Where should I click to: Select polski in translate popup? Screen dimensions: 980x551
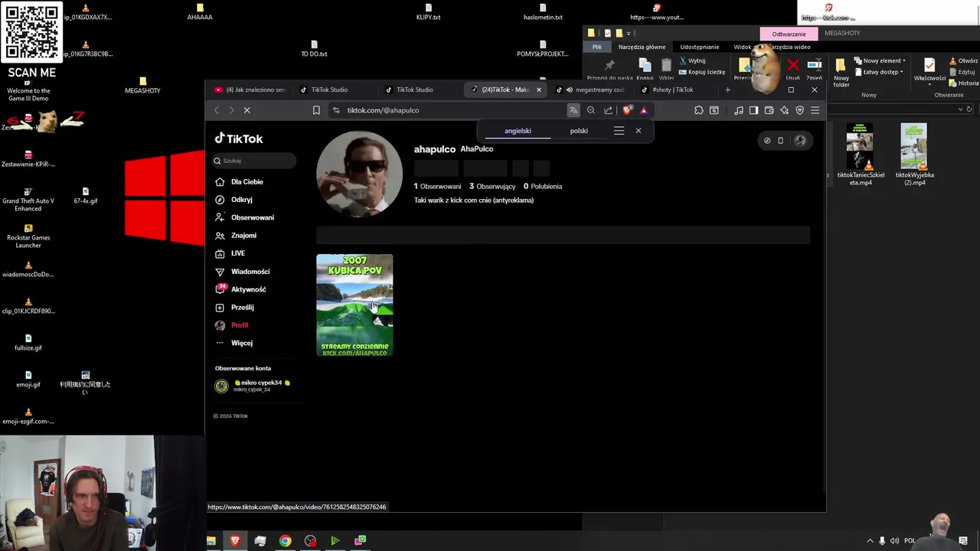pos(579,131)
